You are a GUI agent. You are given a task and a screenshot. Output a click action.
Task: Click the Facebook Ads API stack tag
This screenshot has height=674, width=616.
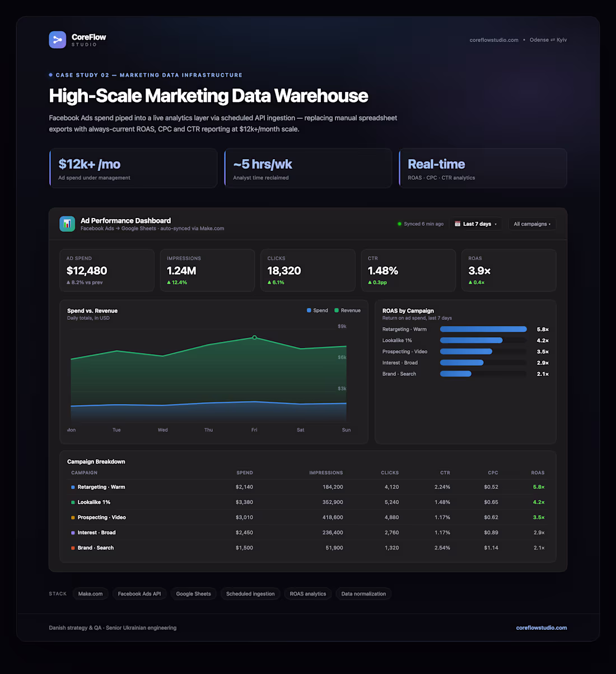pyautogui.click(x=139, y=594)
